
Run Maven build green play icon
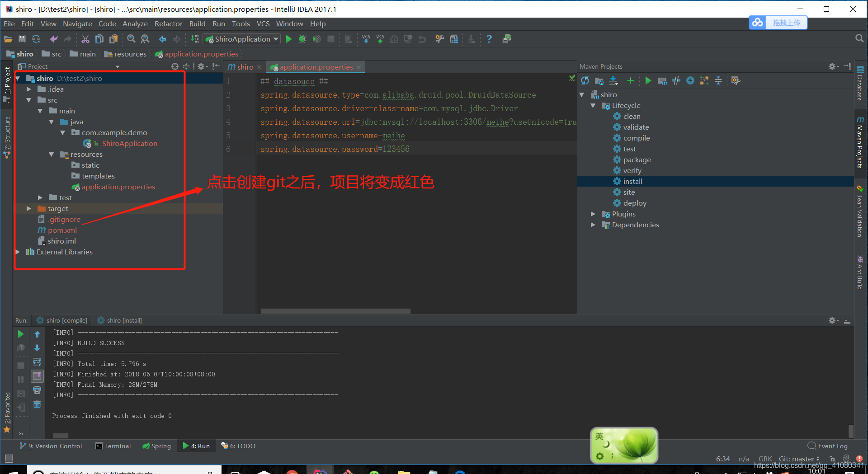[x=648, y=81]
